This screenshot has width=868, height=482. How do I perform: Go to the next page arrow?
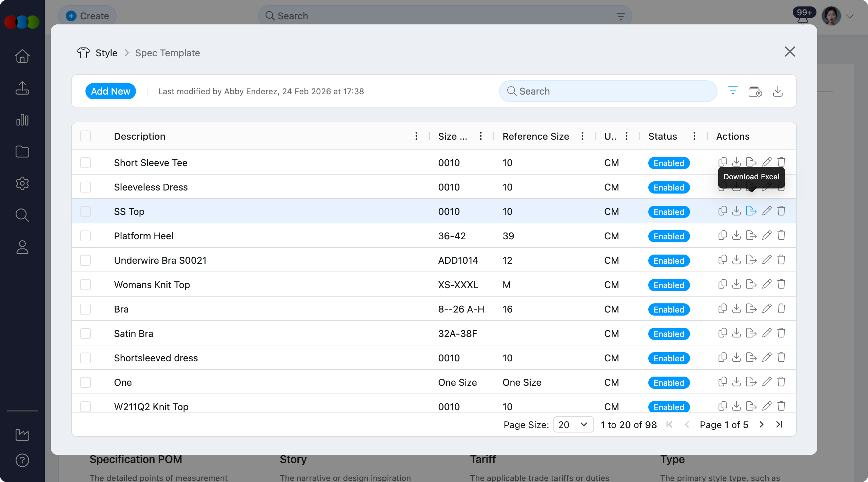(x=762, y=424)
